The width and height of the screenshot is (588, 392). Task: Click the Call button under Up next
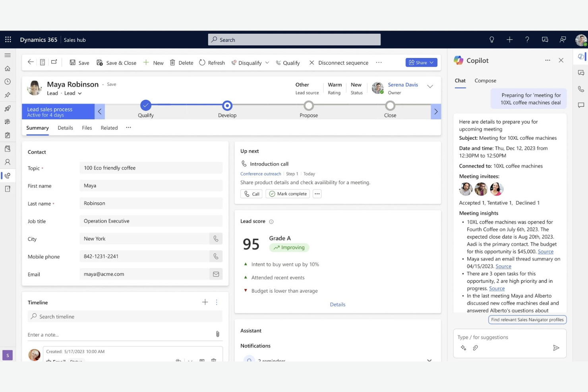pos(251,194)
